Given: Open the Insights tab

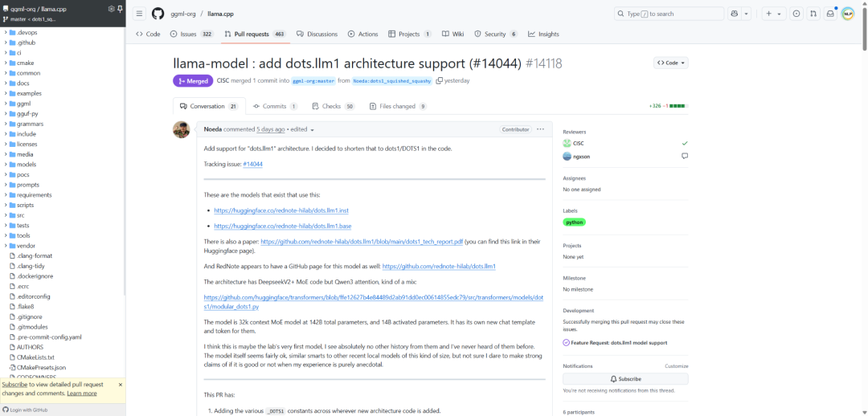Looking at the screenshot, I should coord(543,35).
